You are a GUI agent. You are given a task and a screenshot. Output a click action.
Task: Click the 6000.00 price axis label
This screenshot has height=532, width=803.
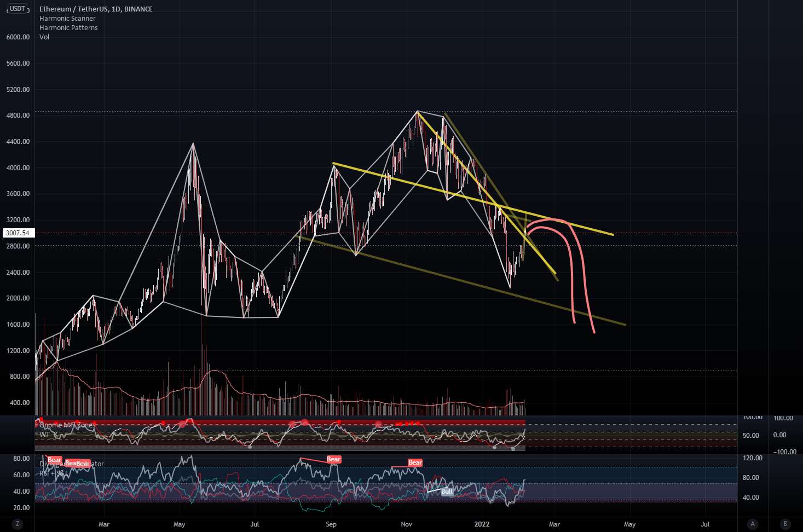point(18,37)
